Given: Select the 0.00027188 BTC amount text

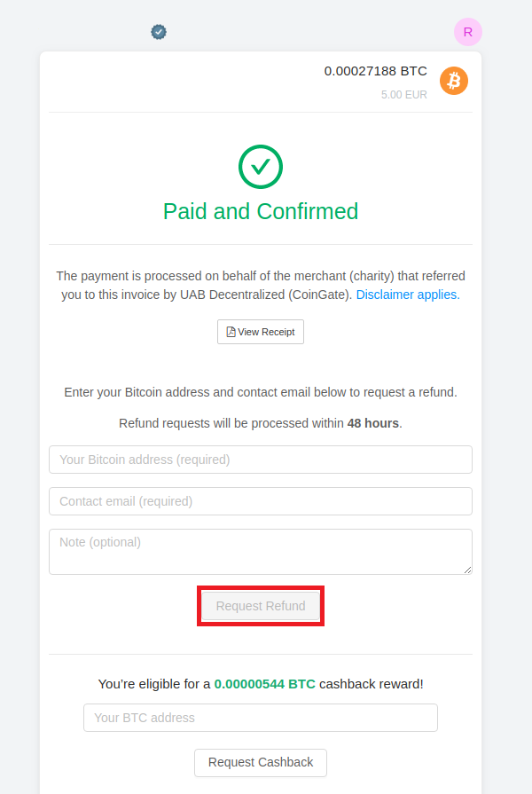Looking at the screenshot, I should [x=376, y=71].
